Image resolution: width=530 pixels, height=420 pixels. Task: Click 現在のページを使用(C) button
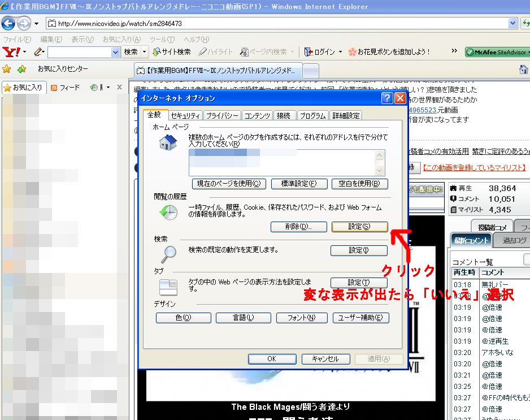click(x=229, y=184)
